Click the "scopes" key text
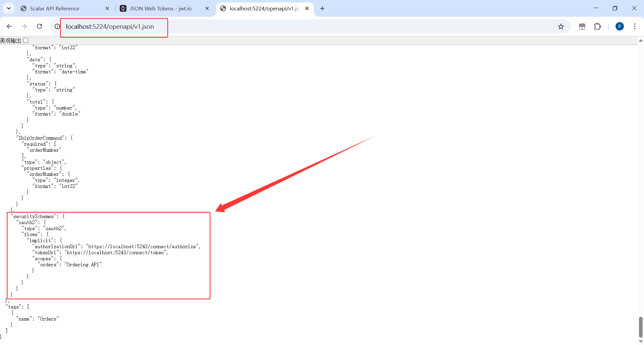 point(43,259)
